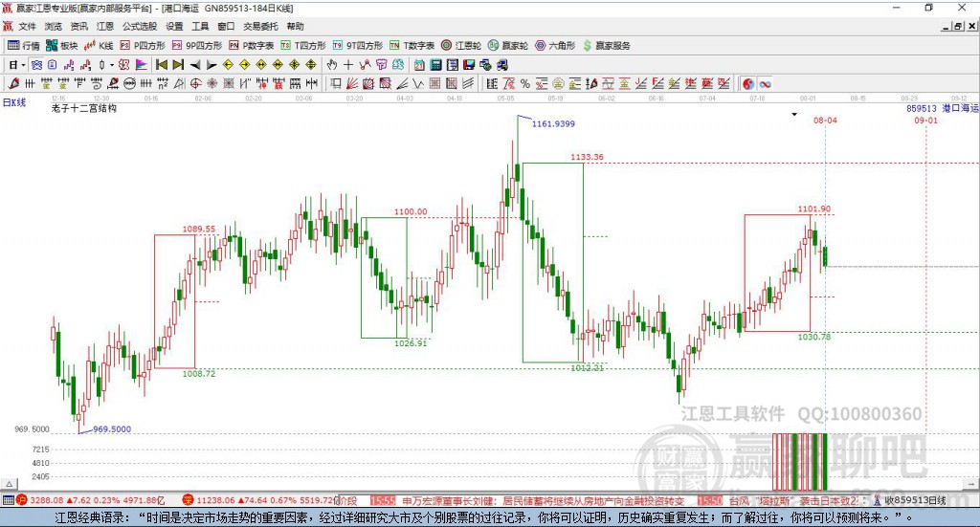The width and height of the screenshot is (980, 527).
Task: Open the T四方形 tool
Action: [303, 46]
